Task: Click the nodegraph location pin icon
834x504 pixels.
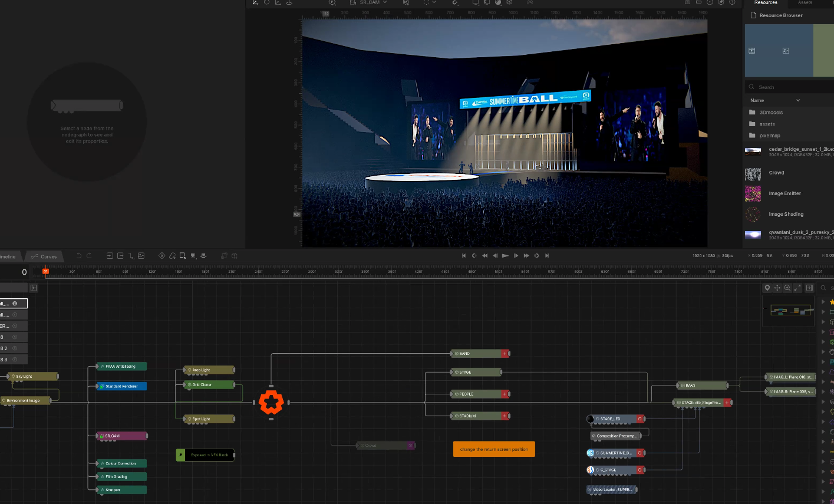Action: tap(767, 288)
